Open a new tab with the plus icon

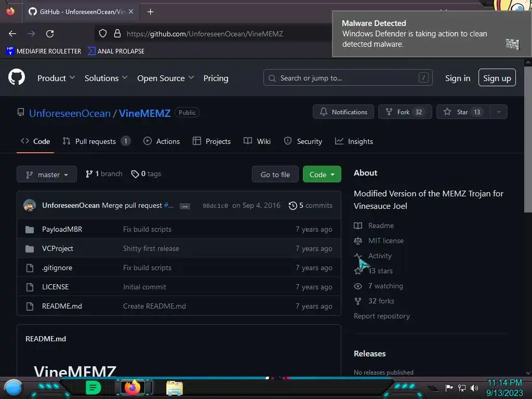(150, 12)
